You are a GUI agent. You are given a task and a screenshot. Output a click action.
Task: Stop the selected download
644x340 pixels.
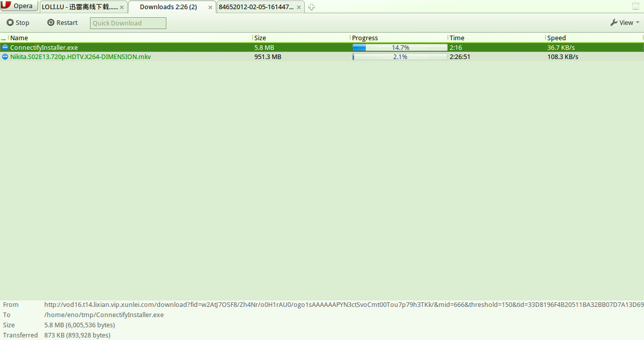pos(18,23)
